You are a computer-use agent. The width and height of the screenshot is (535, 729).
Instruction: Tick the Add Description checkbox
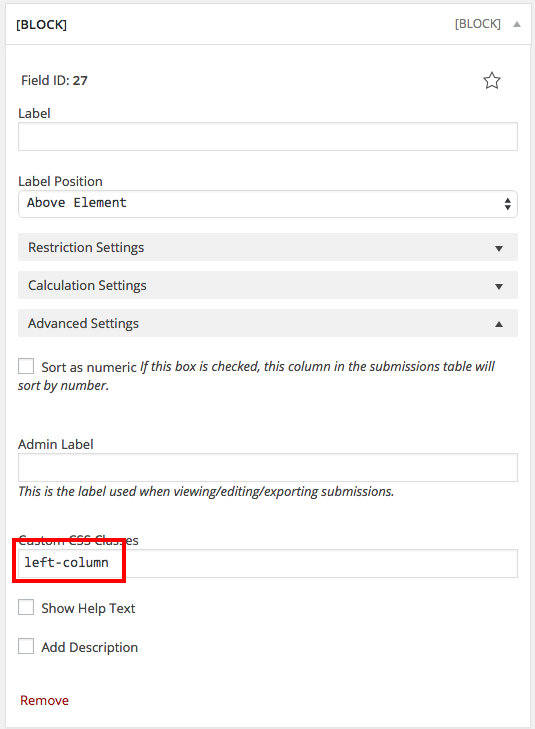click(x=26, y=646)
